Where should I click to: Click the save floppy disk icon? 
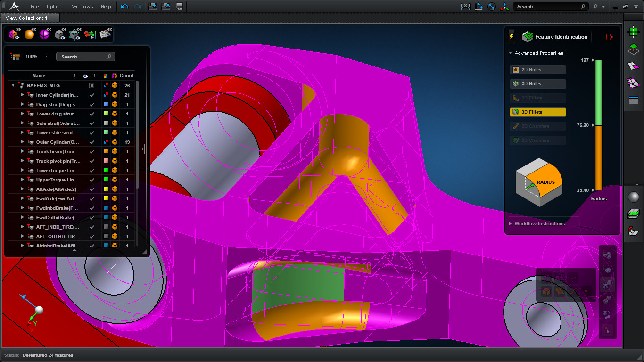pos(179,7)
